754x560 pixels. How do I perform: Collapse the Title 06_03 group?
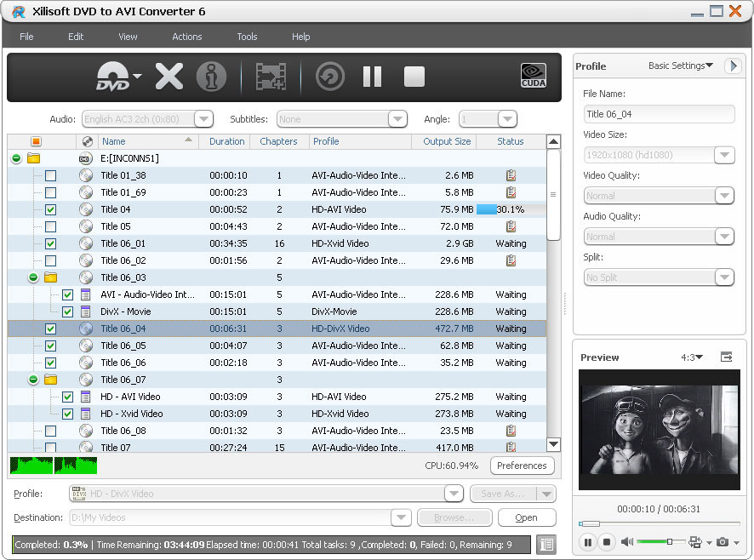(x=33, y=277)
